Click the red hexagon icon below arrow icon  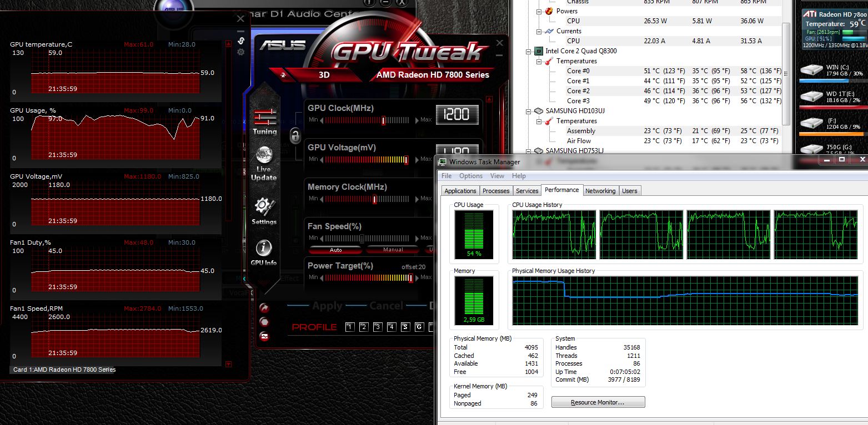click(265, 322)
